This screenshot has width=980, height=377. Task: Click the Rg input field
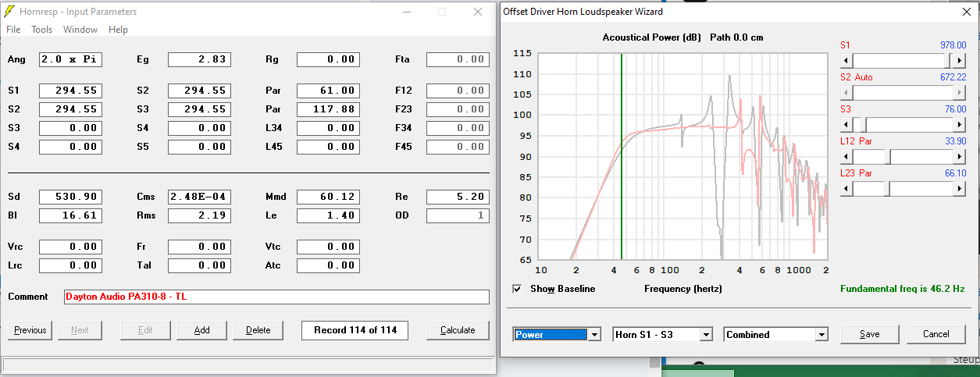click(328, 59)
